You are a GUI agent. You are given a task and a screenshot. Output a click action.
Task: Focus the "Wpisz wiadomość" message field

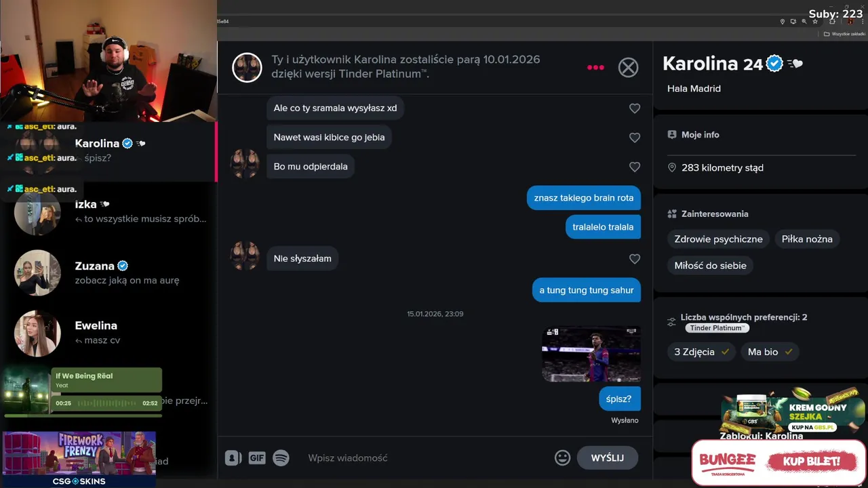click(427, 458)
